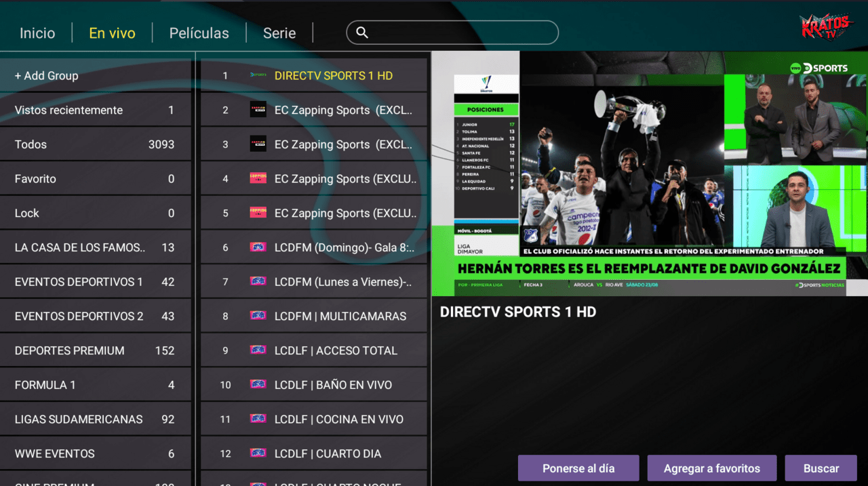Select EVENTOS DEPORTIVOS 2 group
The image size is (868, 486).
96,316
